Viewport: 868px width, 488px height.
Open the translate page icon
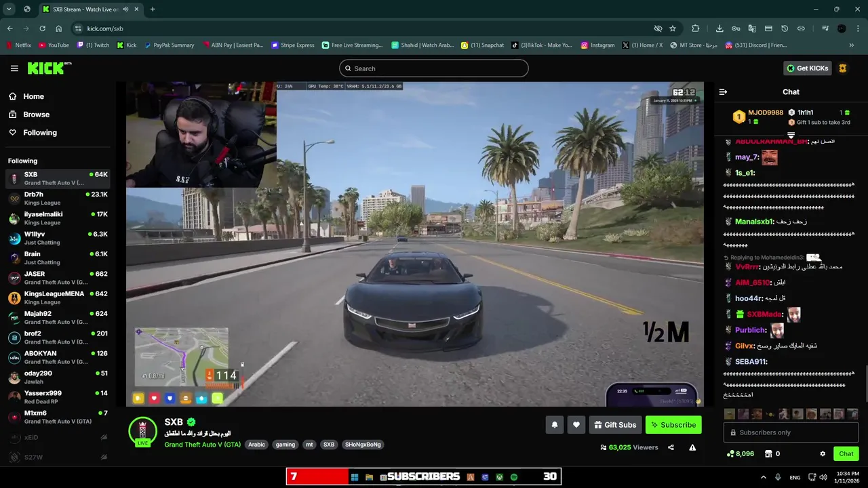752,28
